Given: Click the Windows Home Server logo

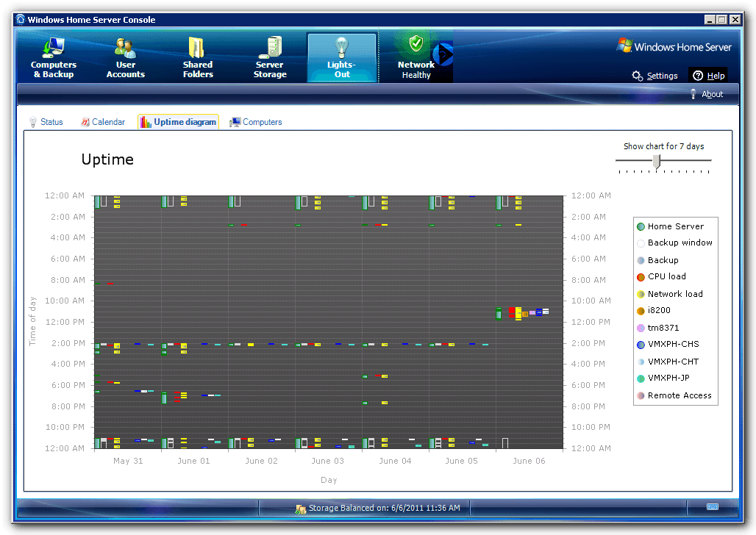Looking at the screenshot, I should [674, 46].
